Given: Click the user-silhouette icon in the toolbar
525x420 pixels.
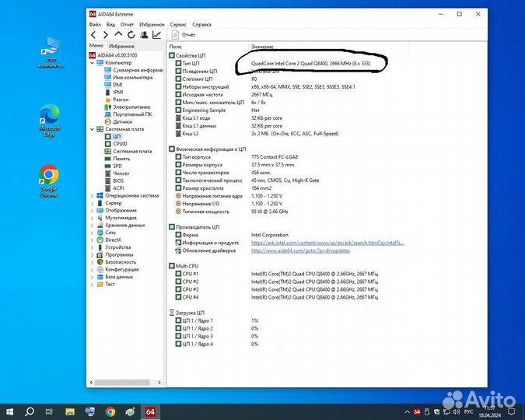Looking at the screenshot, I should click(144, 35).
